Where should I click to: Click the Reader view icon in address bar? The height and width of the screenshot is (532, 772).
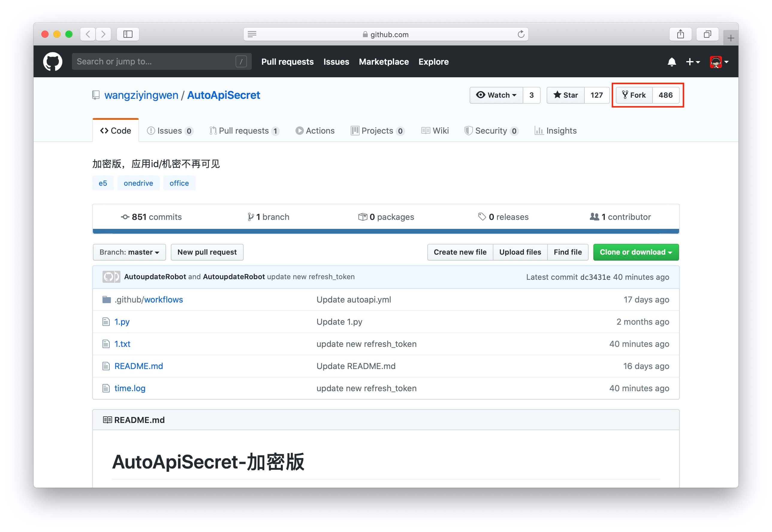point(252,34)
